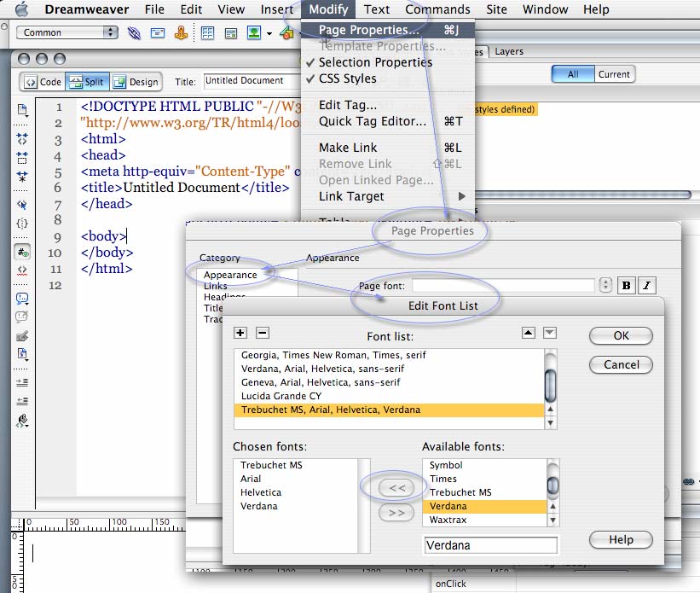Remove chosen font with >> button
Image resolution: width=700 pixels, height=593 pixels.
tap(396, 513)
